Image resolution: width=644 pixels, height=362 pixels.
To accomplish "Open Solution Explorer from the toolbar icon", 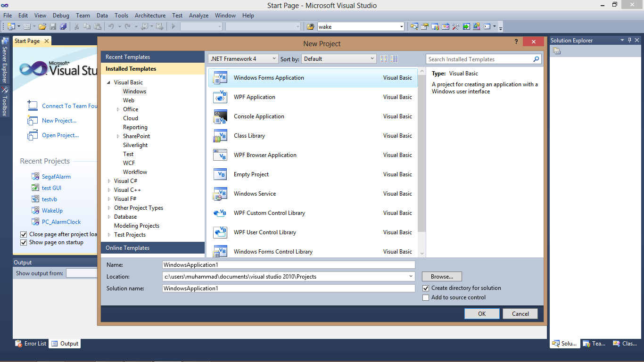I will 414,26.
